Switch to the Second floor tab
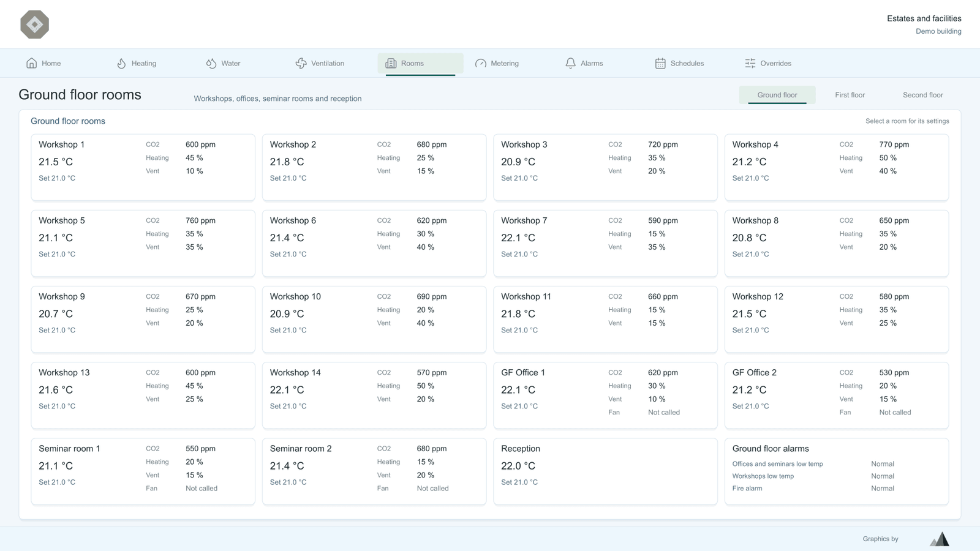 click(922, 95)
